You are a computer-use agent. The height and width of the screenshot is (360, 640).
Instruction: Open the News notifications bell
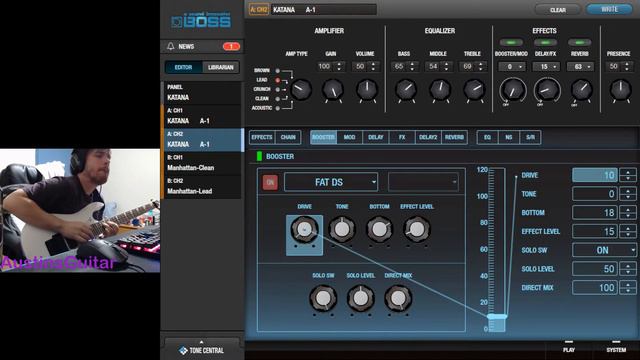pyautogui.click(x=171, y=47)
